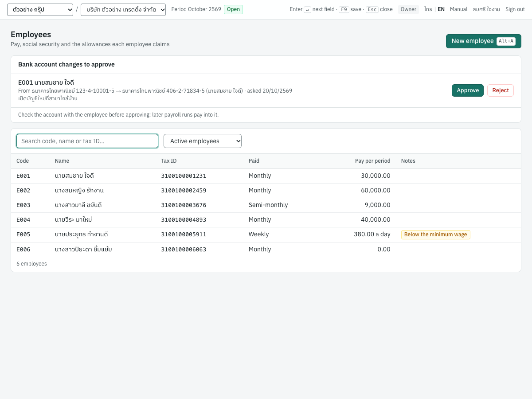Click the 380.00 a day pay value

(372, 235)
